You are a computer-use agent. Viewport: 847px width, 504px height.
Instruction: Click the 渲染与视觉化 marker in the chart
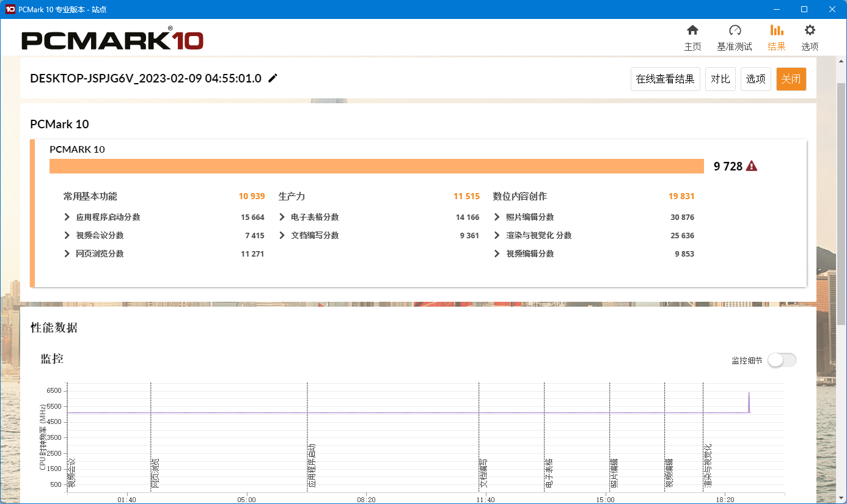(707, 466)
